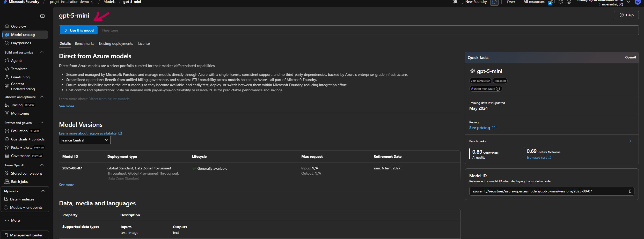Expand the Benchmarks chevron in Quick facts
Image resolution: width=644 pixels, height=239 pixels.
tap(631, 141)
